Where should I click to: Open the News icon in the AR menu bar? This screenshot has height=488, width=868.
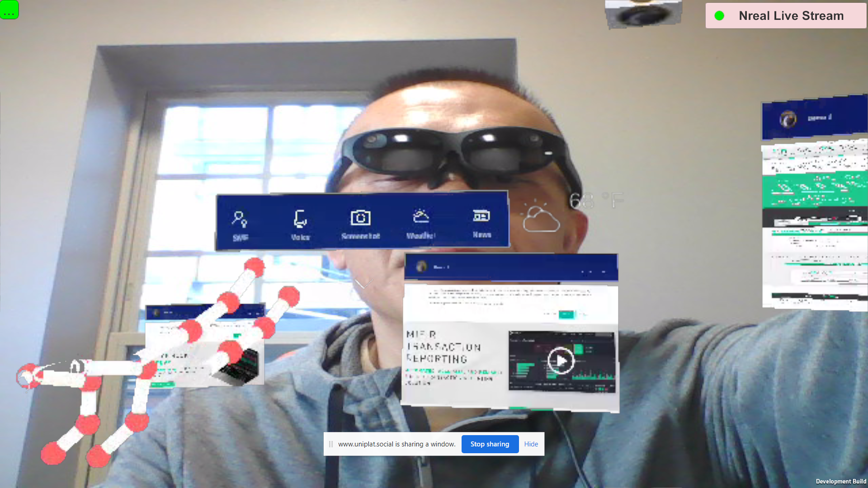click(481, 217)
